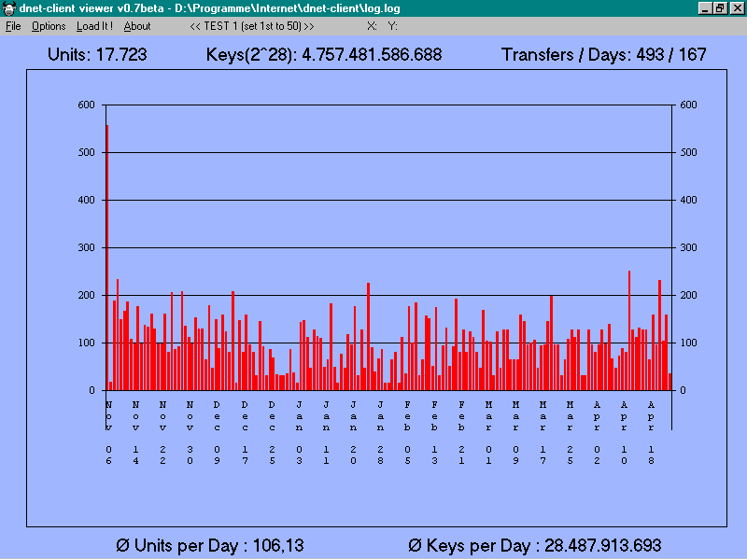
Task: Click the Apr 02 date label on x-axis
Action: click(x=597, y=432)
